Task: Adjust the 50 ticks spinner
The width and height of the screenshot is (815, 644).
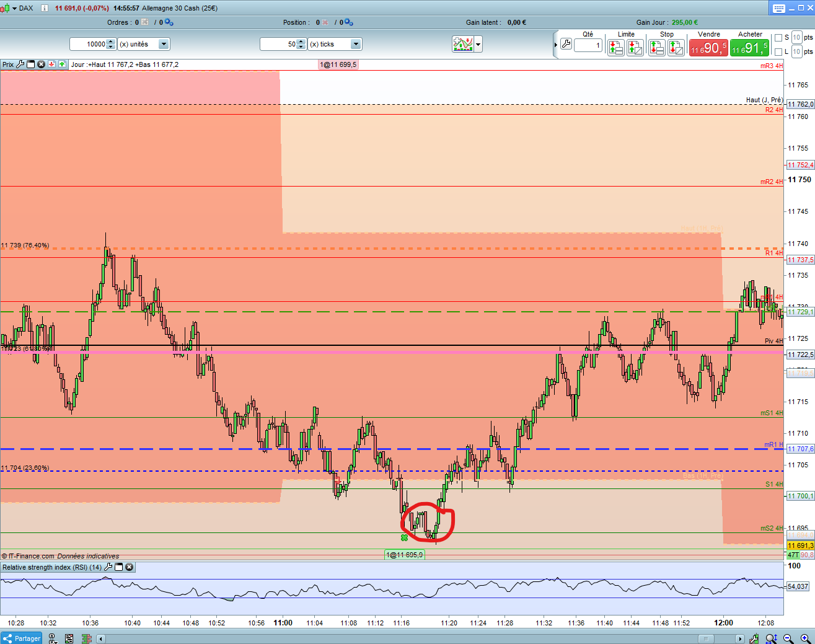Action: tap(301, 44)
